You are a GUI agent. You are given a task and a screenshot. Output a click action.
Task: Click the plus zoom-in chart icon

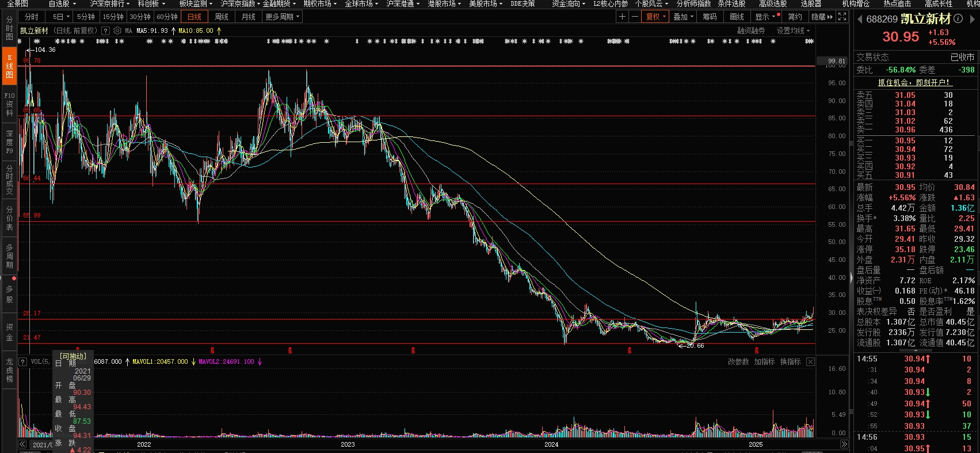pos(622,17)
